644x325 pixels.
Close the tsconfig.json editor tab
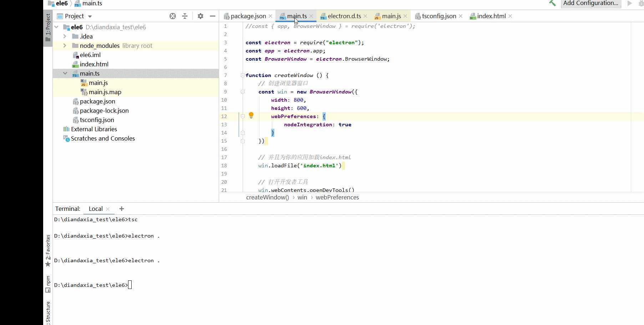[x=461, y=16]
